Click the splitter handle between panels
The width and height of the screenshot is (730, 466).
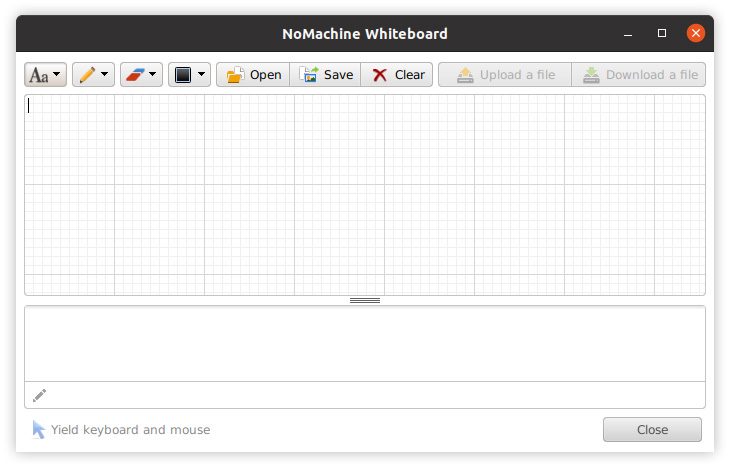point(365,300)
